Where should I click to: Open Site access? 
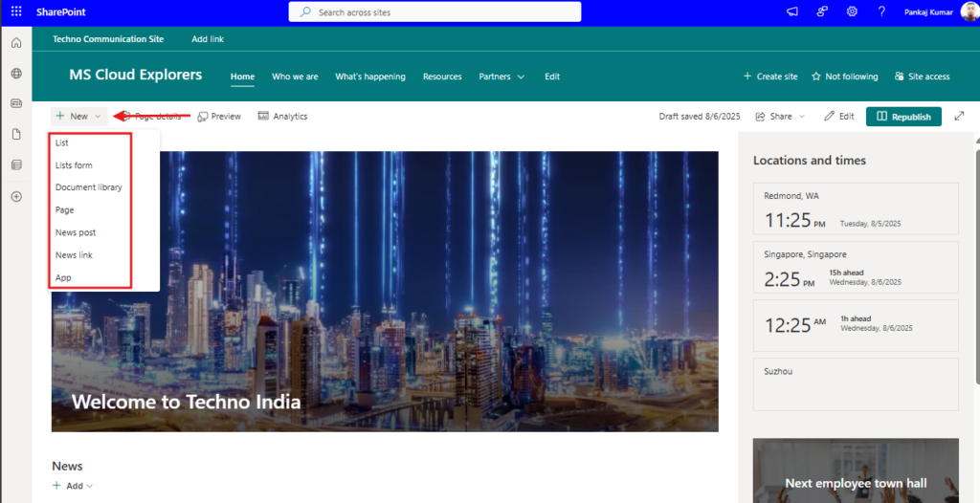click(922, 77)
